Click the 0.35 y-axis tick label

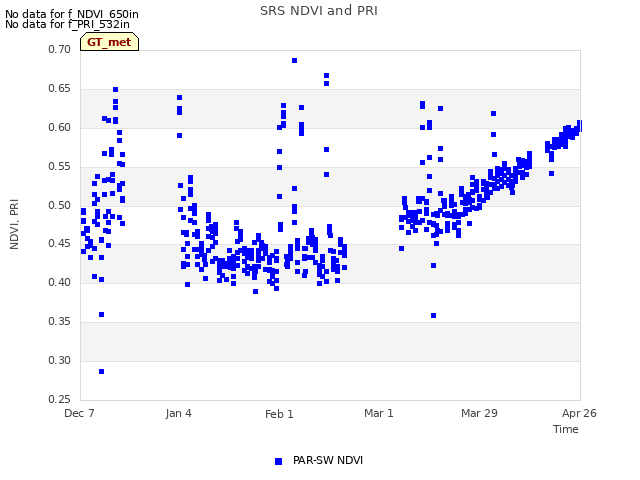coord(59,322)
